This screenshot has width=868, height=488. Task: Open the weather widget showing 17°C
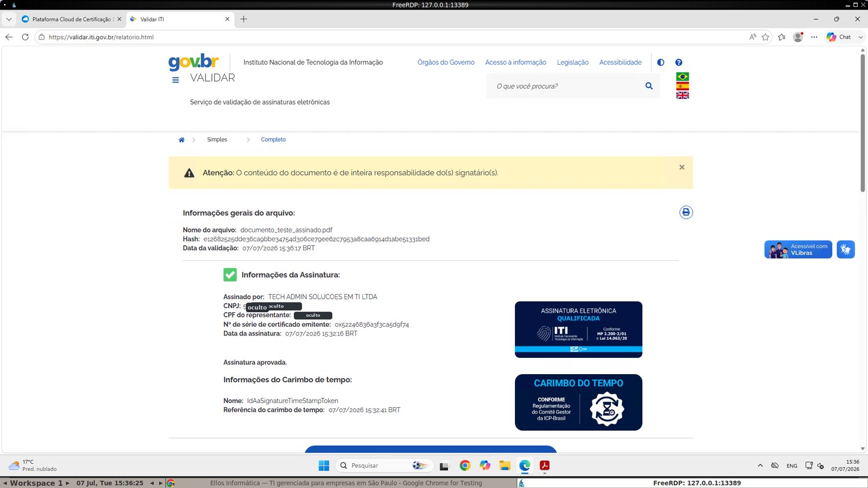tap(32, 465)
